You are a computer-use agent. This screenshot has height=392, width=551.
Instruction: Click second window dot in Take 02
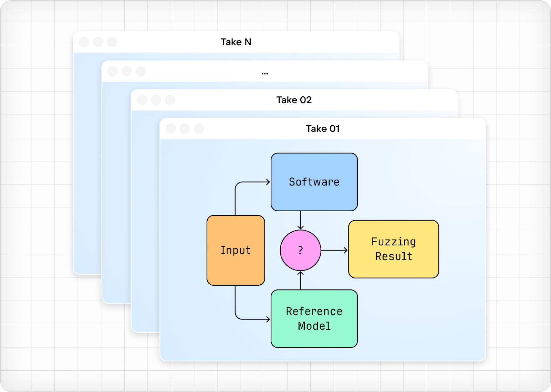(156, 100)
